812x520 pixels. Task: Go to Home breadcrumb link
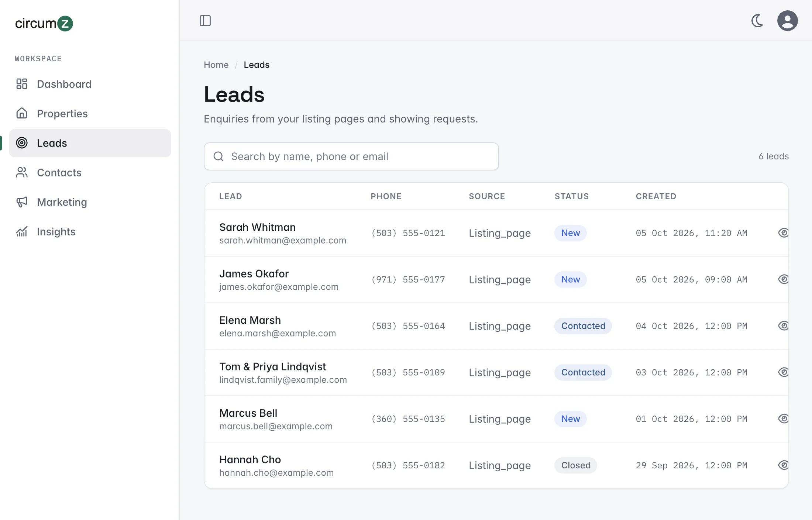coord(216,65)
